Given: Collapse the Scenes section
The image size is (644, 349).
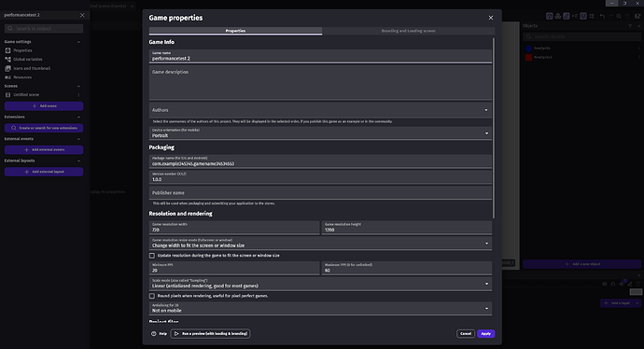Looking at the screenshot, I should point(78,86).
